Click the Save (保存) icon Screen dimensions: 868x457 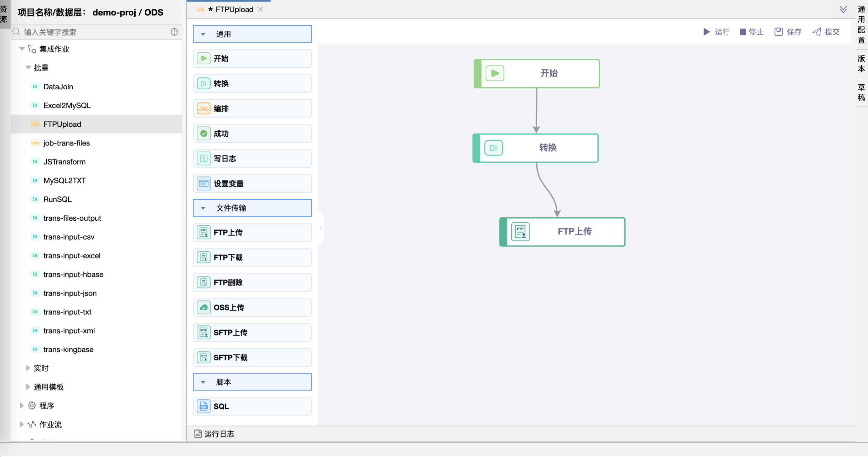coord(778,32)
